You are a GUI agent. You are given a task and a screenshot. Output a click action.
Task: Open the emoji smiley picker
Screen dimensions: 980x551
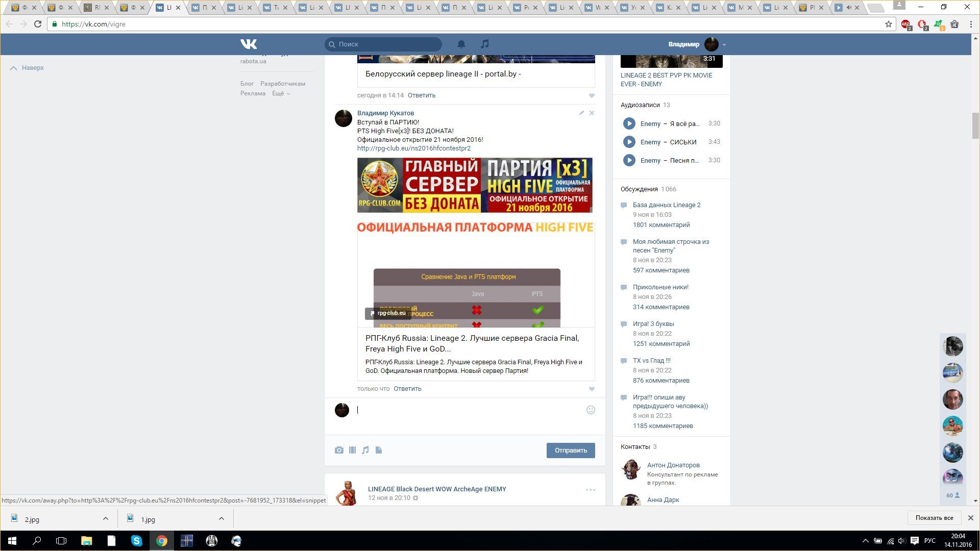pos(591,410)
